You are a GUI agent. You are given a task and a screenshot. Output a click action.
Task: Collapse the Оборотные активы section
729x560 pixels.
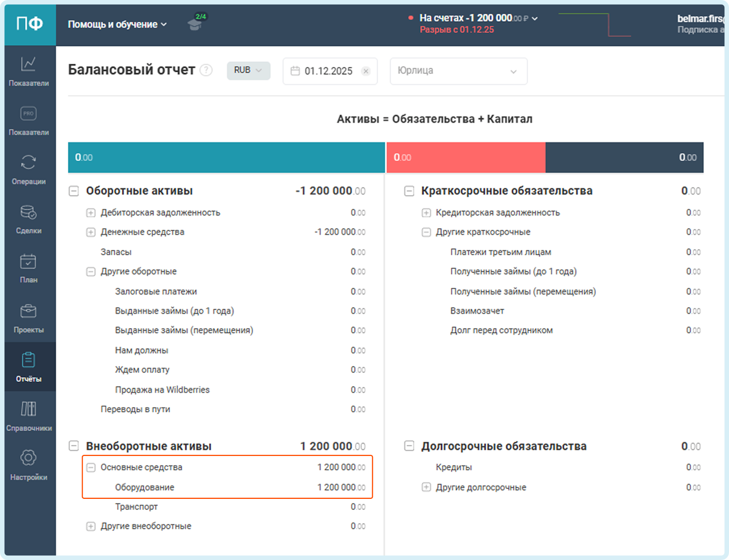pos(74,191)
